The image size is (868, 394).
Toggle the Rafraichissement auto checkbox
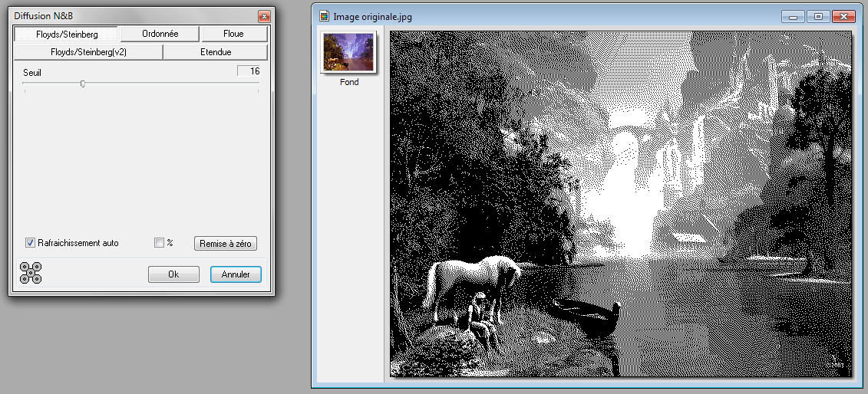[x=31, y=243]
